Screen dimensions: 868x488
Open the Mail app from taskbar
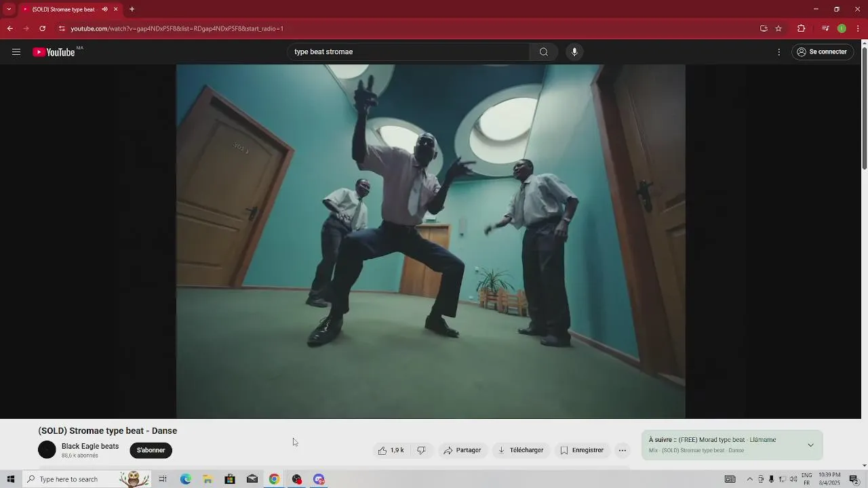(252, 479)
